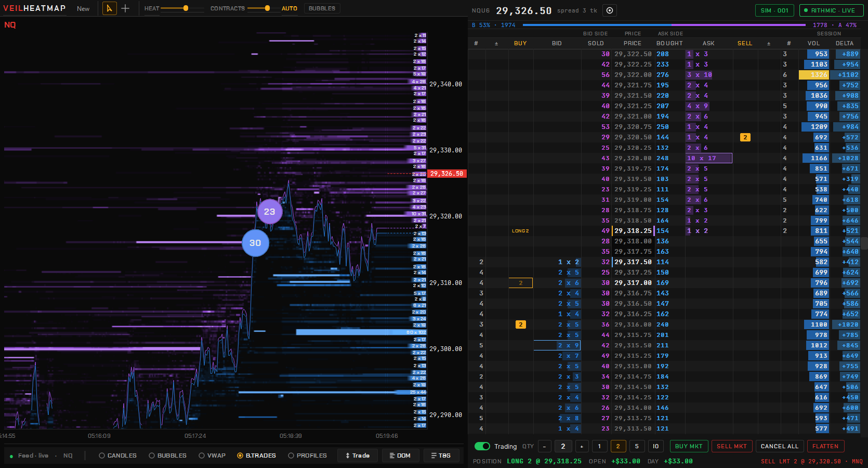Click the highlighted 1326 volume cell
868x468 pixels.
pos(814,75)
